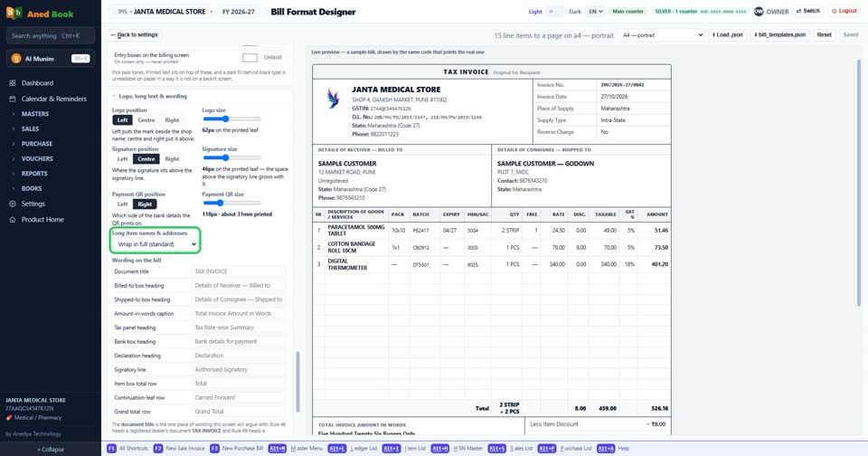Expand the BOOKS sidebar group
This screenshot has width=868, height=456.
click(32, 188)
